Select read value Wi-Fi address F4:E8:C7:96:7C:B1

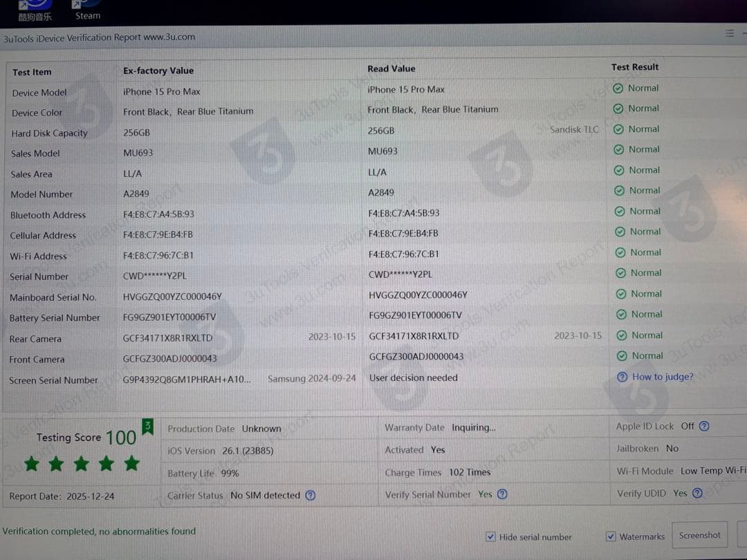(x=403, y=254)
